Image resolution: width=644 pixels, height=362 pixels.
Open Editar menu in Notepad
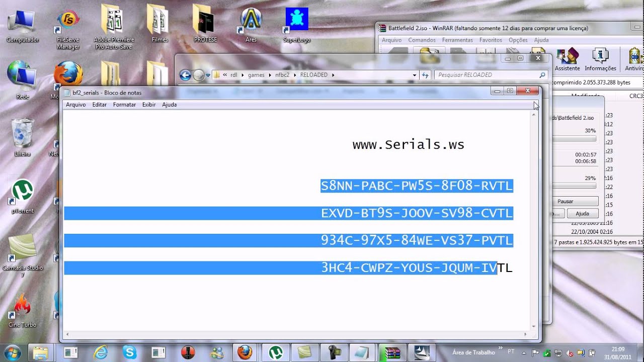click(x=99, y=105)
